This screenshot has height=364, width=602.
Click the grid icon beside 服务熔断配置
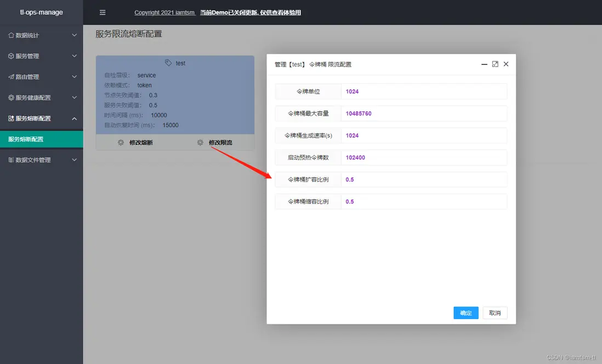(x=11, y=118)
